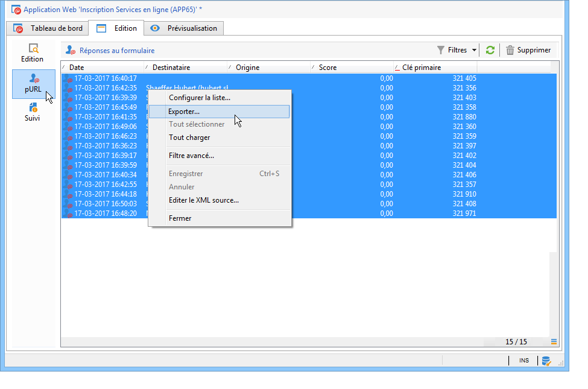Choose Editer le XML source... menu entry

click(x=220, y=200)
